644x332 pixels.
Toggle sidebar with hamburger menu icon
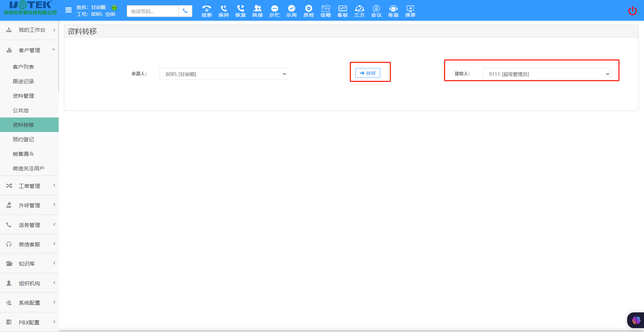[68, 10]
